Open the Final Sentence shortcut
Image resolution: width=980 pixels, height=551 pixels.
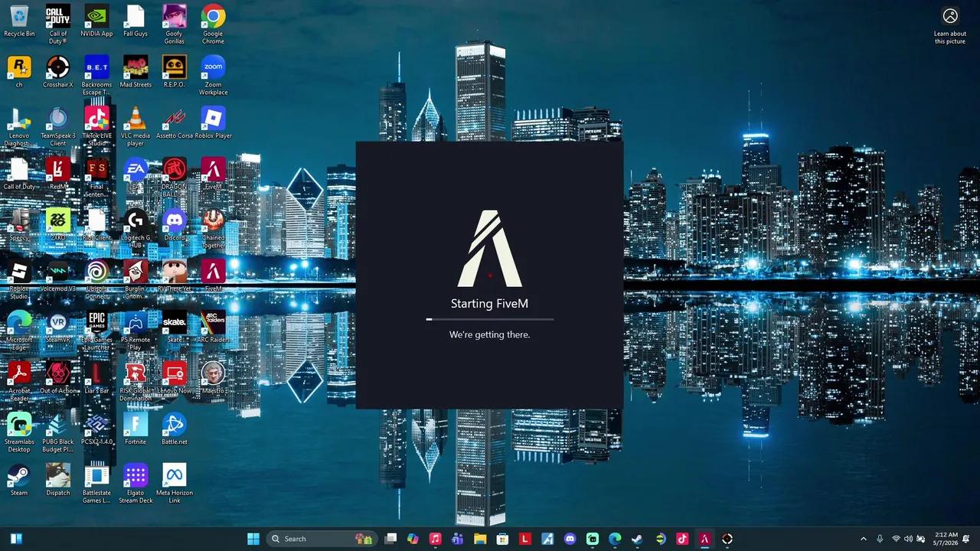point(96,177)
